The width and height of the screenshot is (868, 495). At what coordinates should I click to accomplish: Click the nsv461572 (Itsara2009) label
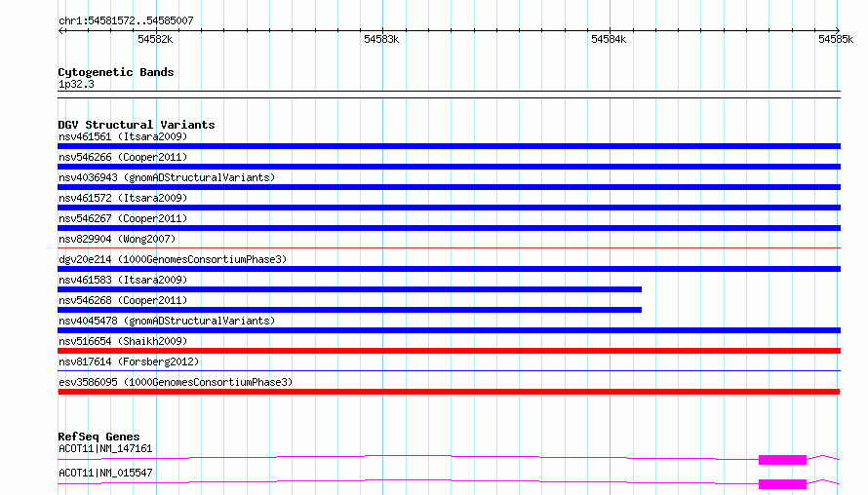click(123, 198)
